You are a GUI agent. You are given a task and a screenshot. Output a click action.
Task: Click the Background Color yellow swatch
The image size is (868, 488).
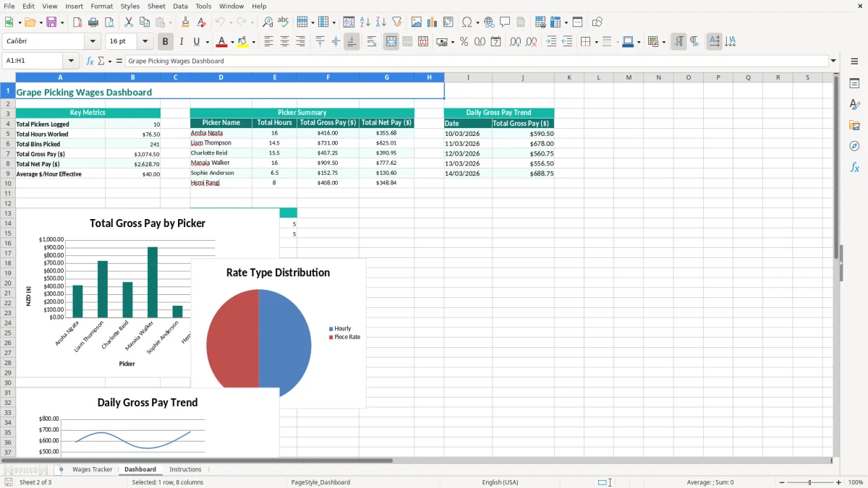click(x=243, y=42)
